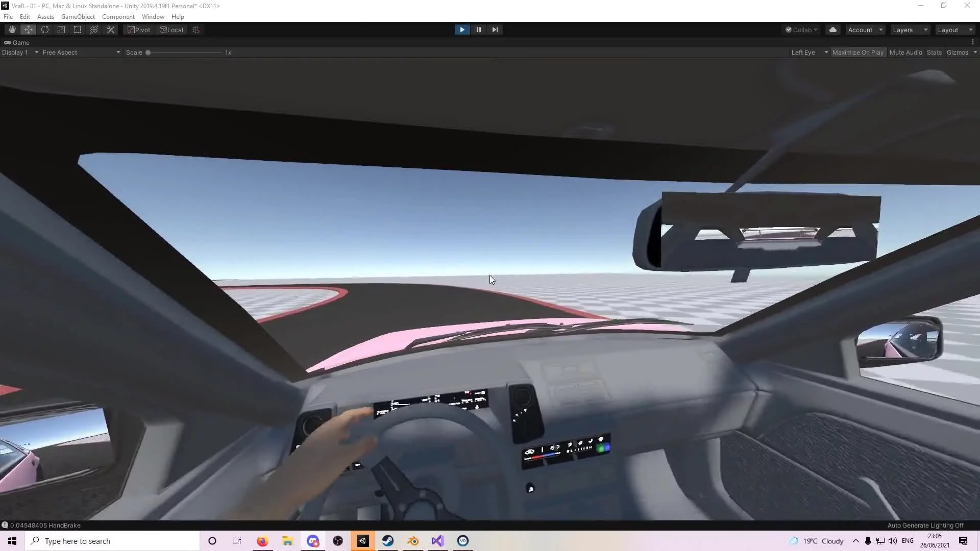Select the Hand tool

[x=12, y=30]
